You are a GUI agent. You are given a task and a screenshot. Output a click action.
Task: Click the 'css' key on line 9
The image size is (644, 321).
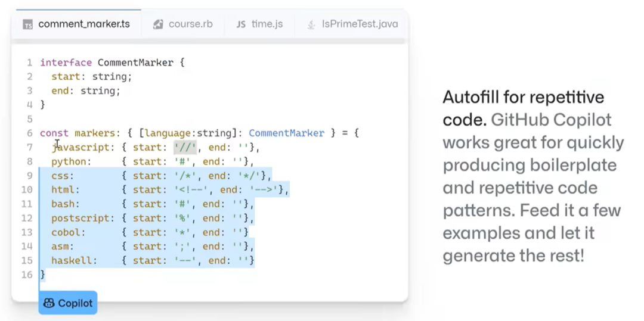point(60,176)
